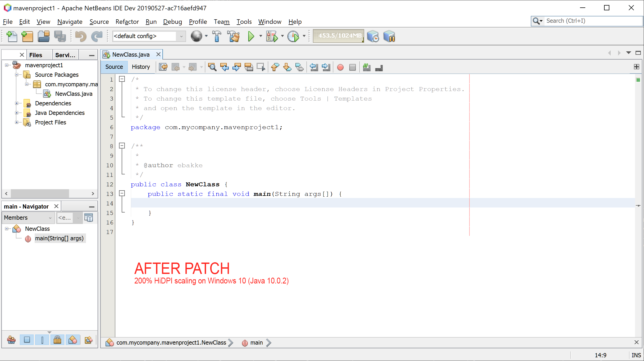
Task: Click Shift Line Right icon
Action: tap(326, 67)
